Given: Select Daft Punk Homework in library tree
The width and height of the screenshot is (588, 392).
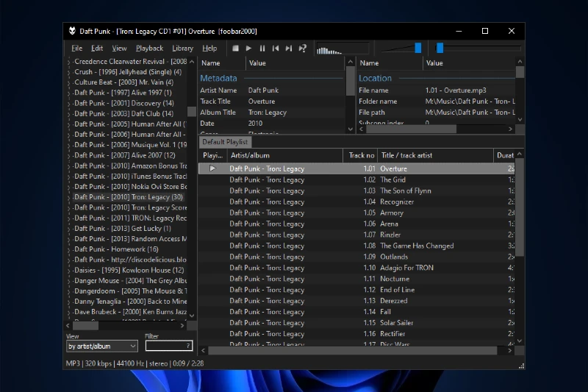Looking at the screenshot, I should point(116,249).
